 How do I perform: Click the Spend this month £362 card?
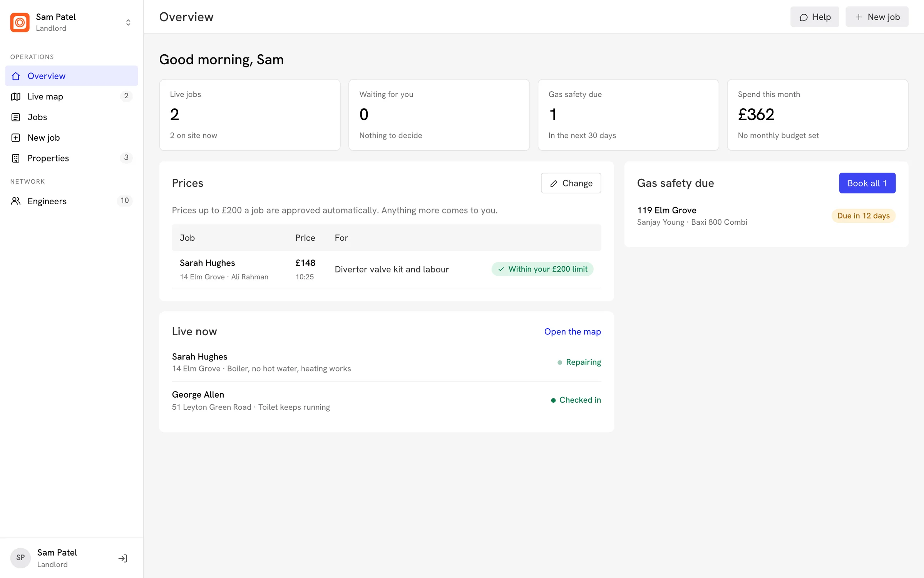pos(817,115)
